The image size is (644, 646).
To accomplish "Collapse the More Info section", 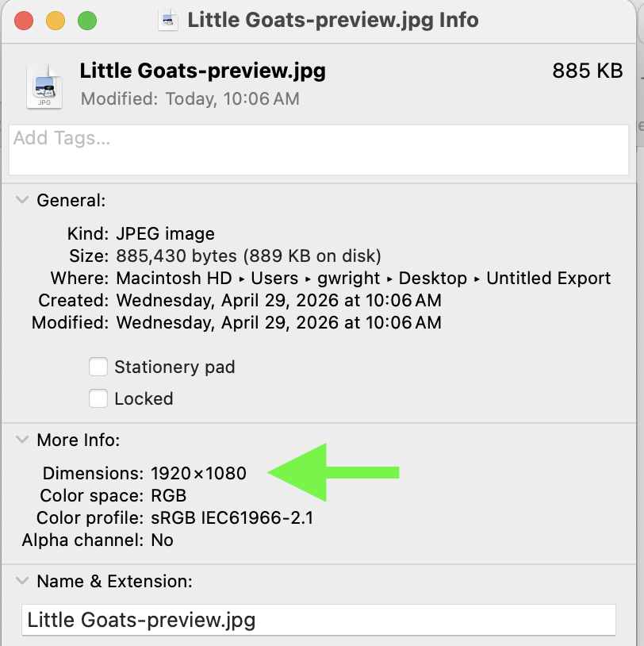I will 22,440.
